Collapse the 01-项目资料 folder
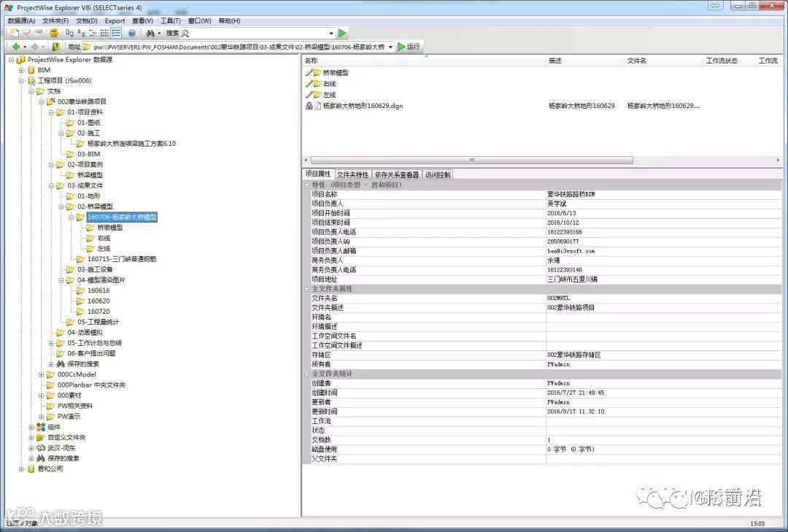The height and width of the screenshot is (532, 788). pos(51,112)
